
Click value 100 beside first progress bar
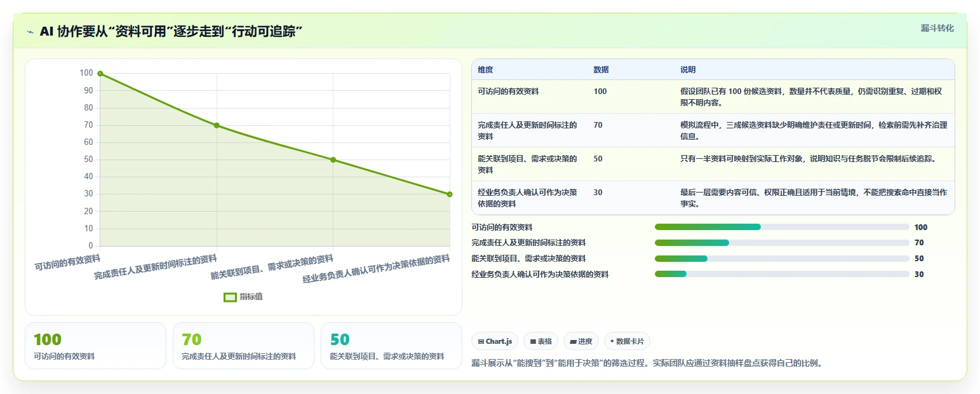coord(921,227)
